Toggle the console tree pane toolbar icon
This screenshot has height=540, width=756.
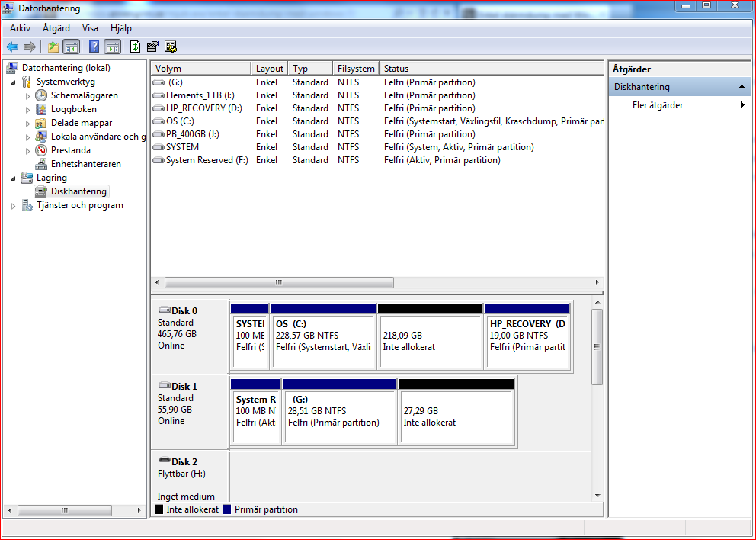pos(72,47)
